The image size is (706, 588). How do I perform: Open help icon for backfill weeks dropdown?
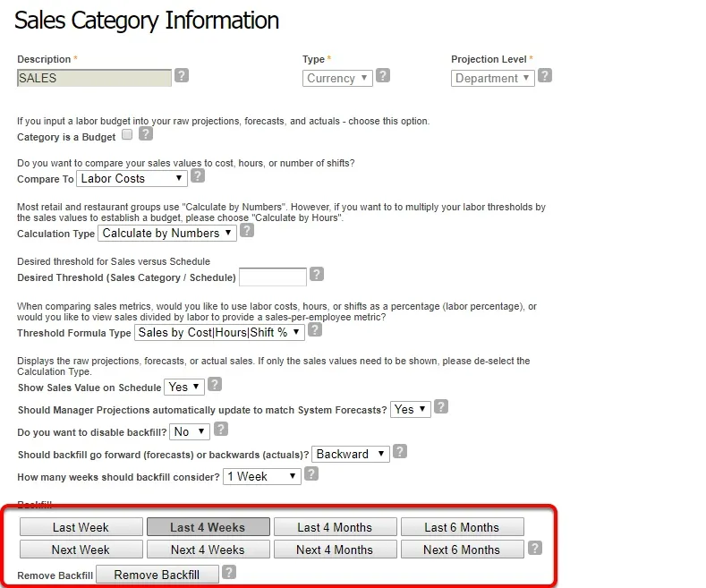click(x=311, y=473)
